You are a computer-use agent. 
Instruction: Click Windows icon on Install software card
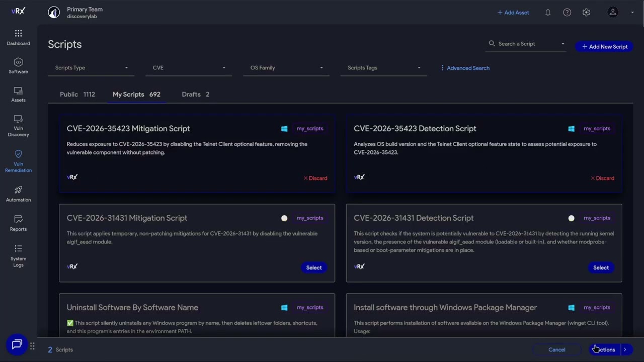click(x=571, y=308)
